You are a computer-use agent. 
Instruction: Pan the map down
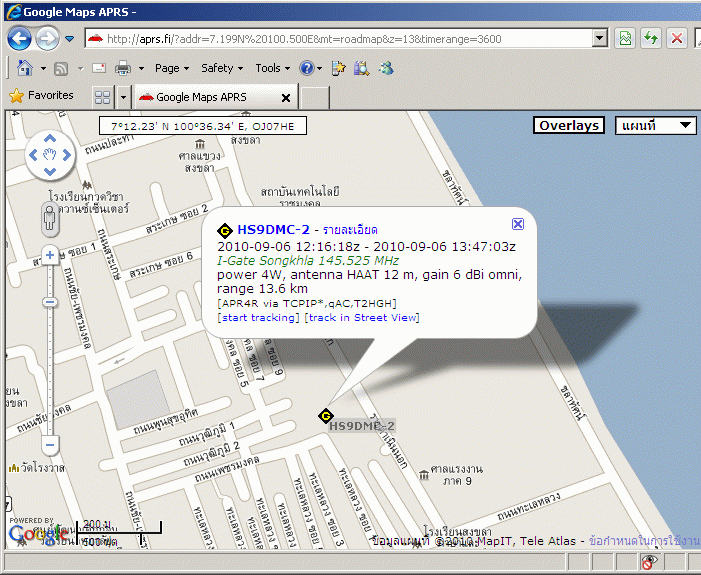click(50, 172)
